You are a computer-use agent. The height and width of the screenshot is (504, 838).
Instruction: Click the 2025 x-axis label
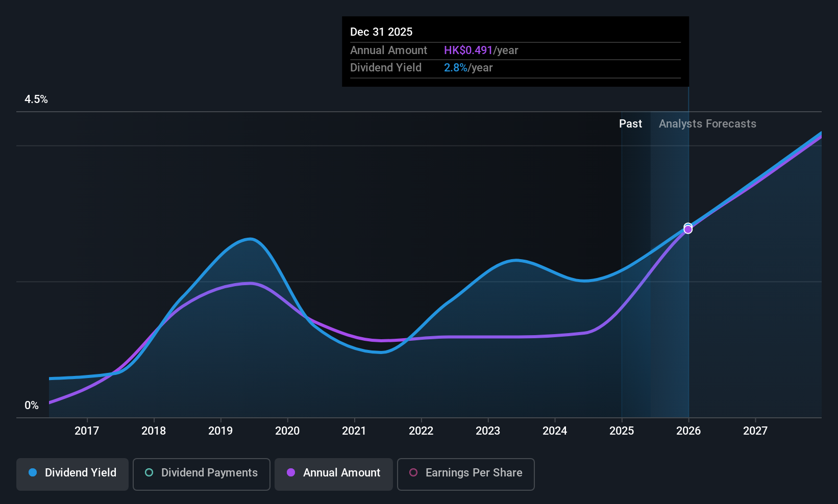(x=622, y=431)
